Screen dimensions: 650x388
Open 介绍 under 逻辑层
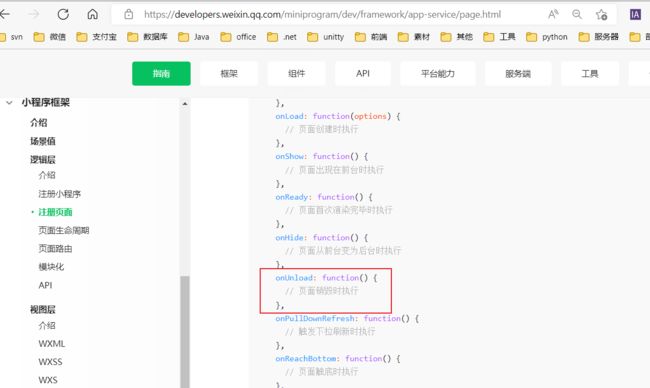point(47,175)
